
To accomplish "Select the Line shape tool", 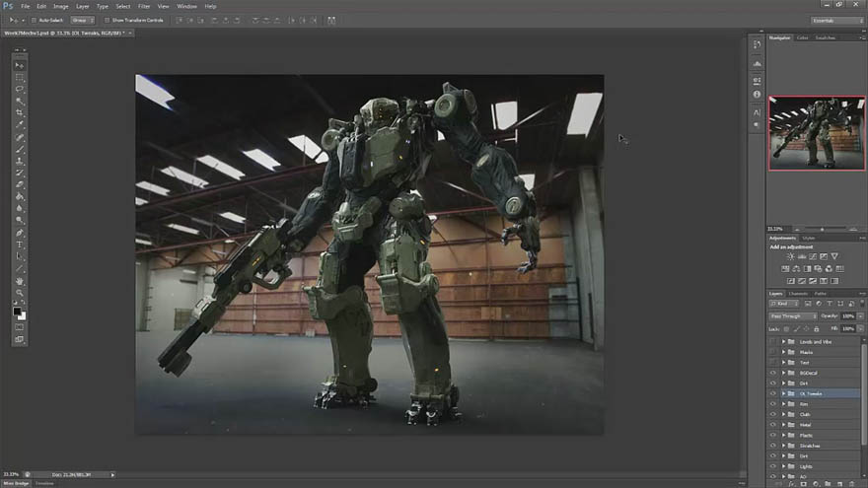I will (20, 269).
